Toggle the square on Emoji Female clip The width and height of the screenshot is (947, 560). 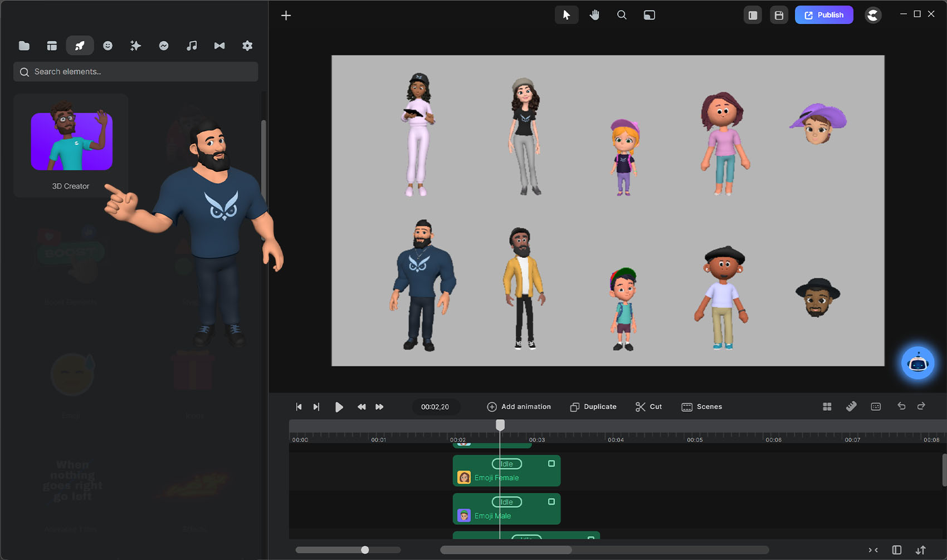pos(551,464)
